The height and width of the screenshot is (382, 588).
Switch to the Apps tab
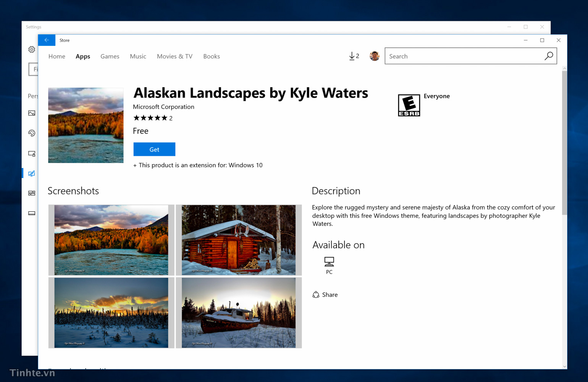pos(83,56)
